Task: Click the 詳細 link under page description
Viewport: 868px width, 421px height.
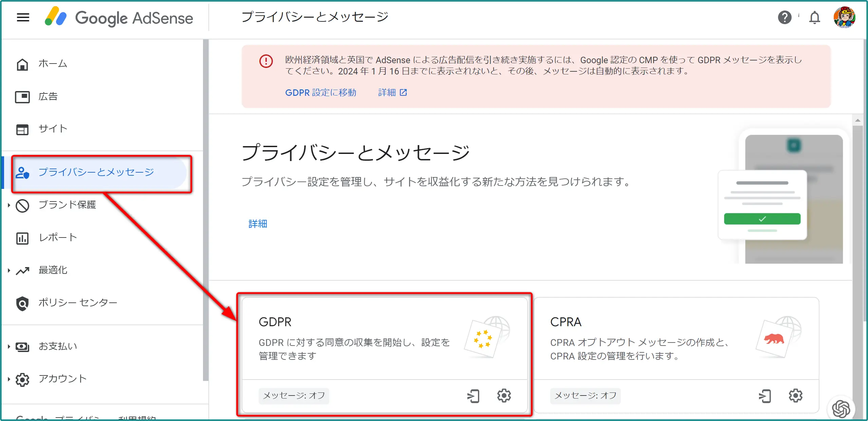Action: pyautogui.click(x=258, y=224)
